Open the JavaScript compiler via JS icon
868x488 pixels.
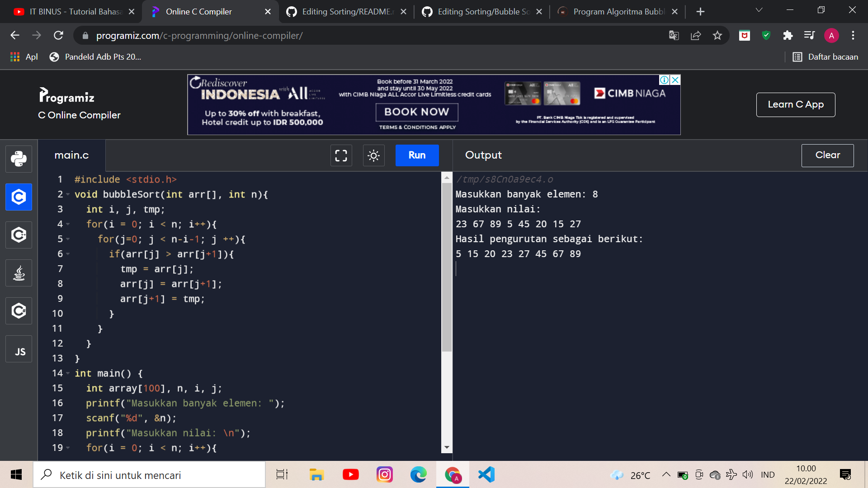click(x=19, y=349)
